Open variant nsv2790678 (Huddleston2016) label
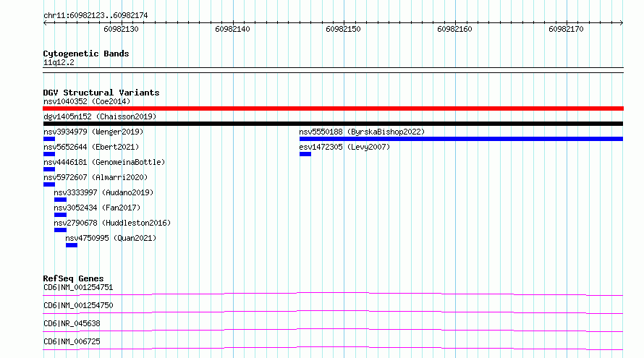This screenshot has width=644, height=358. [x=112, y=223]
